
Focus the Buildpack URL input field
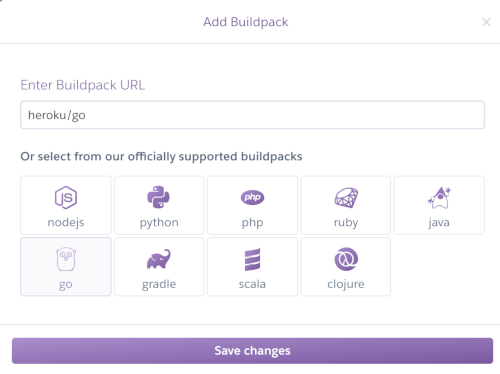pyautogui.click(x=252, y=115)
